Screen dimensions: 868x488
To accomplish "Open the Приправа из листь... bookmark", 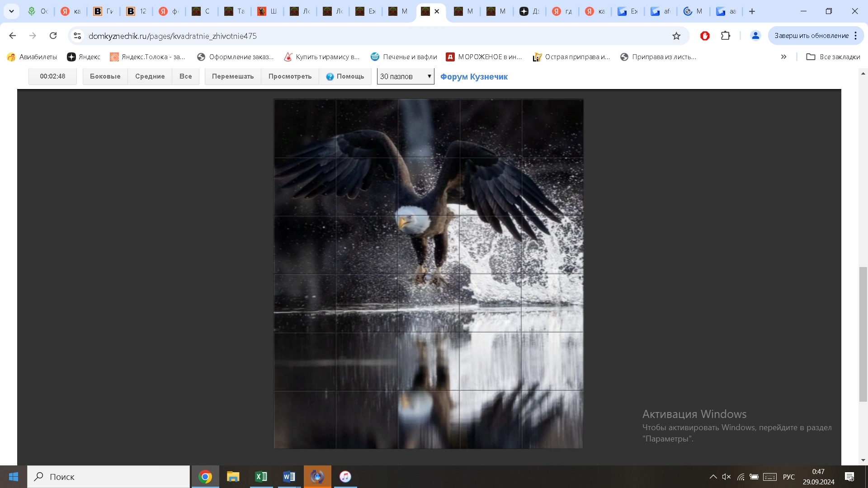I will click(658, 57).
